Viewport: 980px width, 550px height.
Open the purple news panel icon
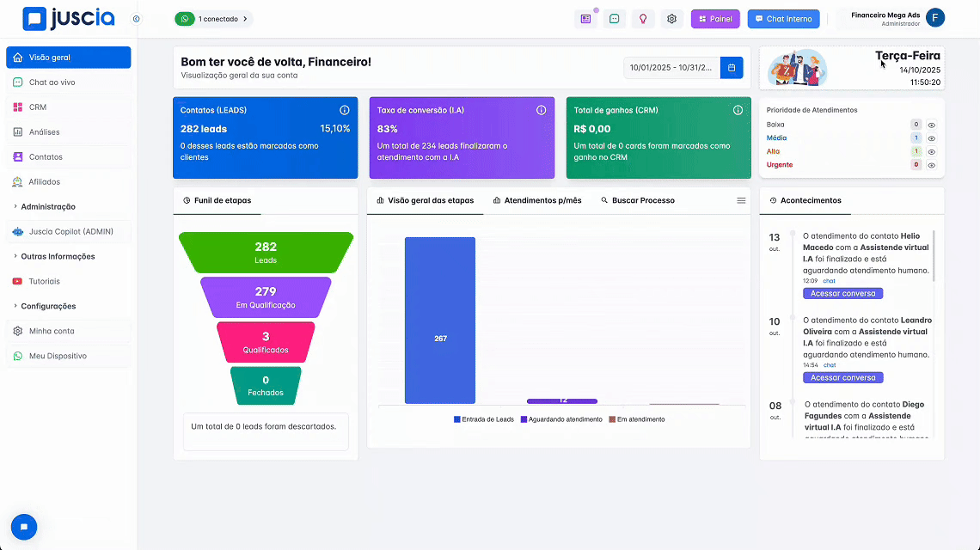(x=585, y=19)
